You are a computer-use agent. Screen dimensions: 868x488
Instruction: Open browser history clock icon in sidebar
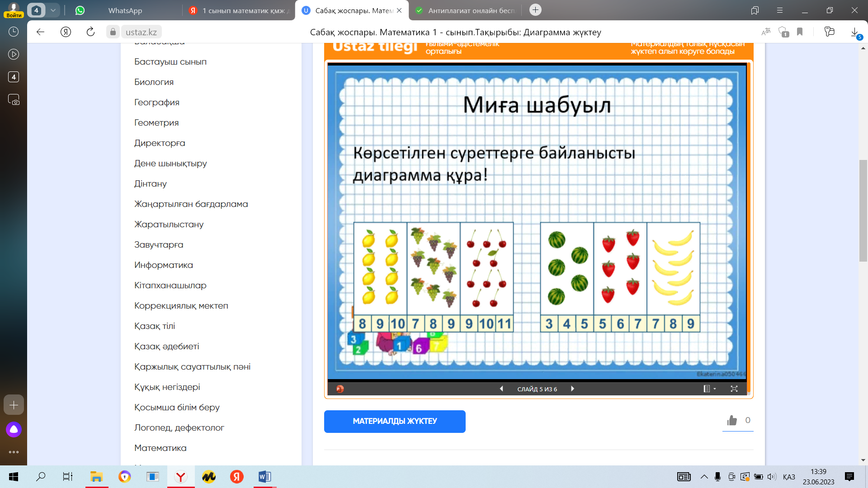tap(14, 32)
